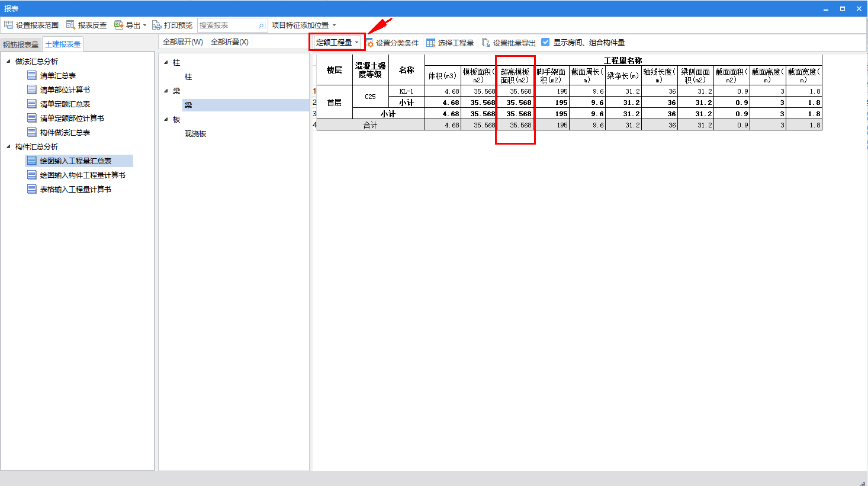Image resolution: width=868 pixels, height=486 pixels.
Task: Click the 清单定额部位计算书 report icon
Action: [x=32, y=118]
